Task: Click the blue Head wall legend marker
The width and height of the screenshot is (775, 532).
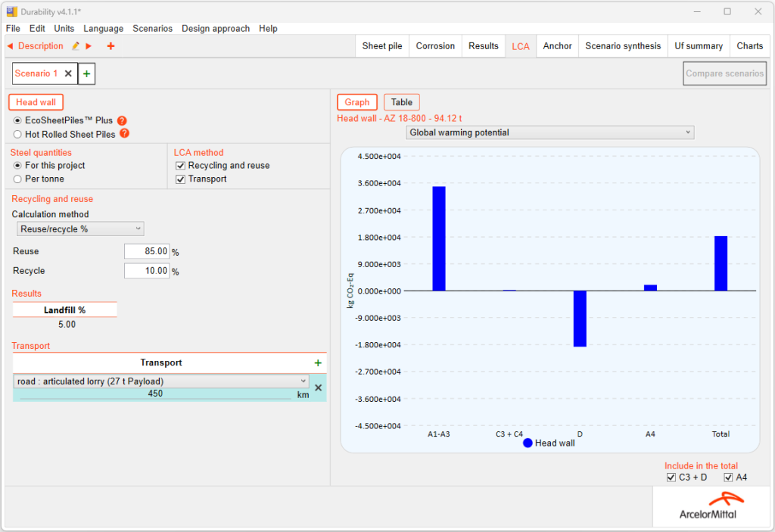Action: coord(528,443)
